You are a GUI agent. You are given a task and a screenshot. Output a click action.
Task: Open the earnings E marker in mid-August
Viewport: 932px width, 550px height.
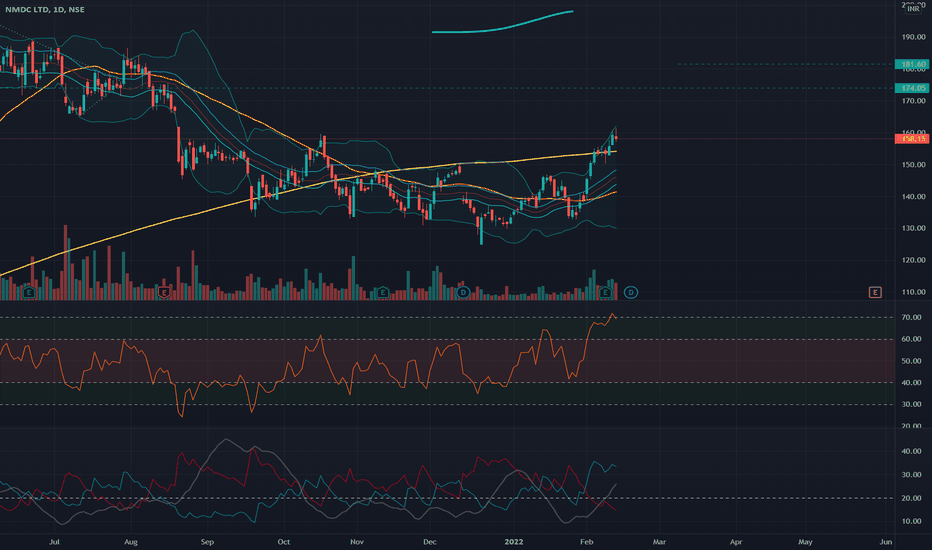point(164,292)
